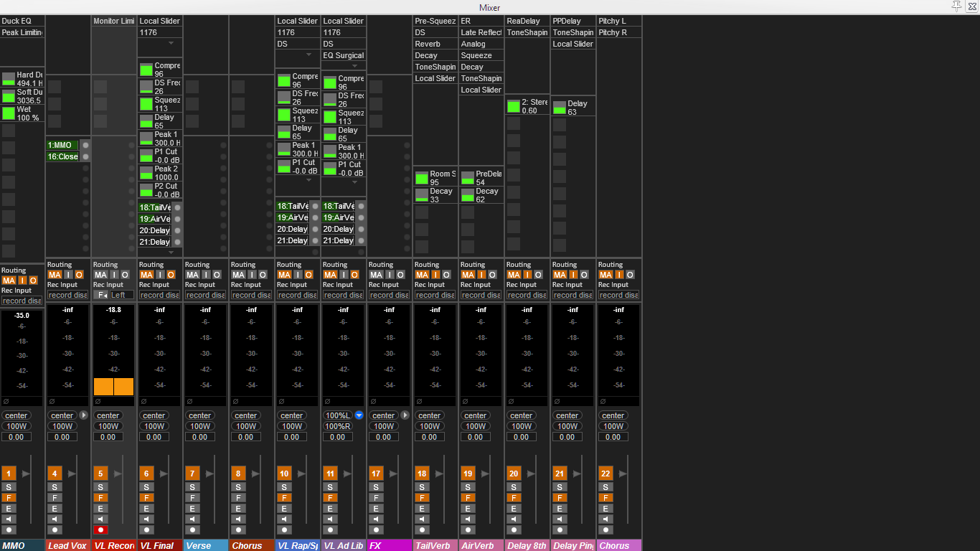Click phase invert icon on Verse track

189,401
